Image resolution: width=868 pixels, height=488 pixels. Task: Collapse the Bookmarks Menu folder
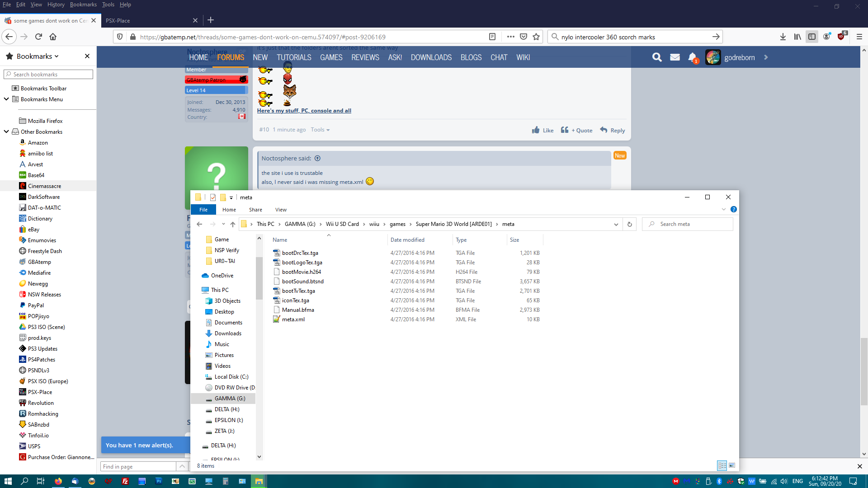pyautogui.click(x=6, y=99)
